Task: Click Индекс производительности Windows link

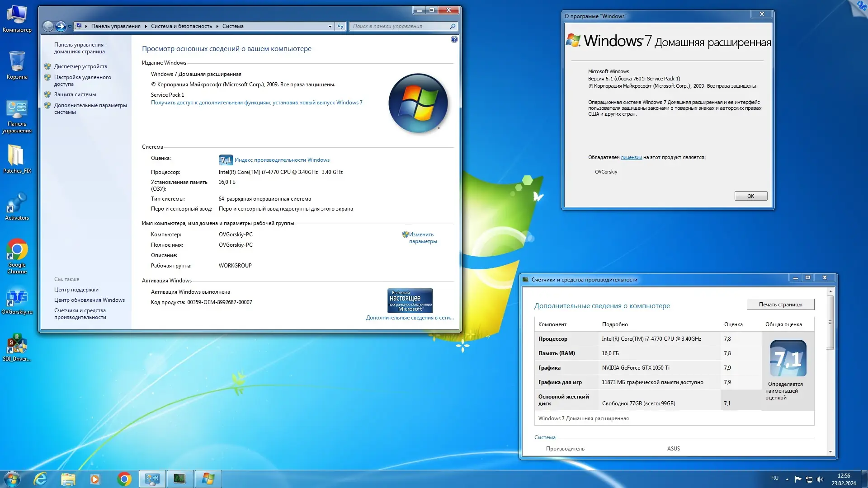Action: [282, 160]
